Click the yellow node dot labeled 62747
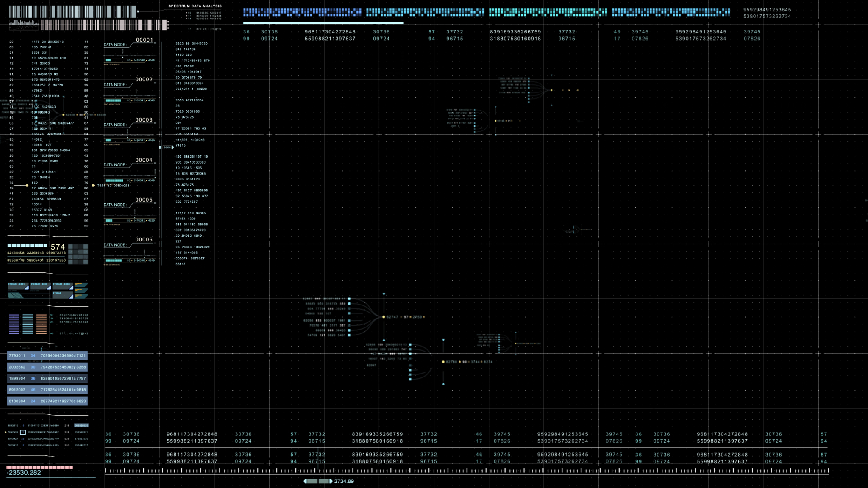The width and height of the screenshot is (868, 488). (384, 317)
